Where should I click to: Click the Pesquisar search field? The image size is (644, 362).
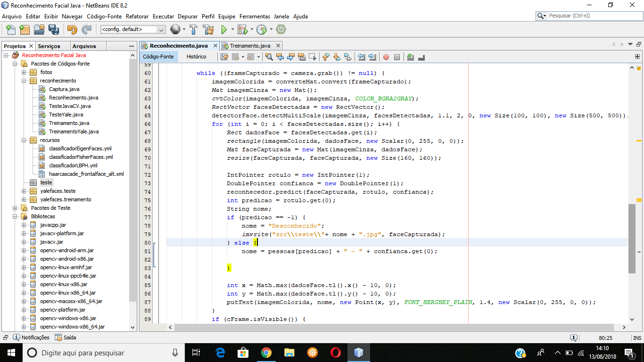pos(589,16)
